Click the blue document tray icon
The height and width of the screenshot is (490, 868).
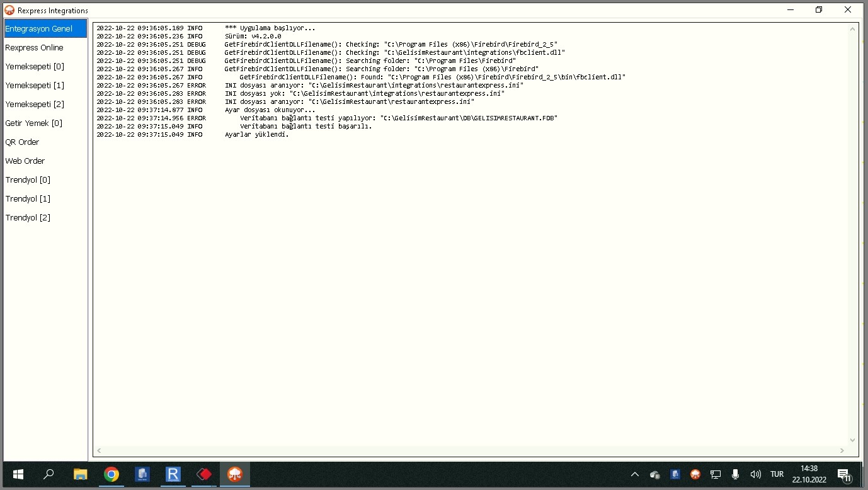point(675,474)
